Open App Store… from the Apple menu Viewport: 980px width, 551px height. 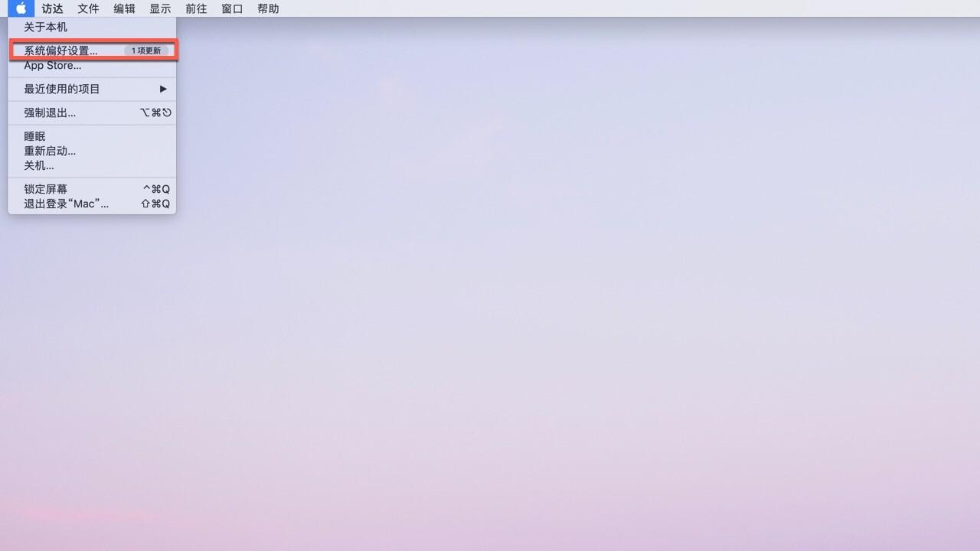pyautogui.click(x=92, y=65)
